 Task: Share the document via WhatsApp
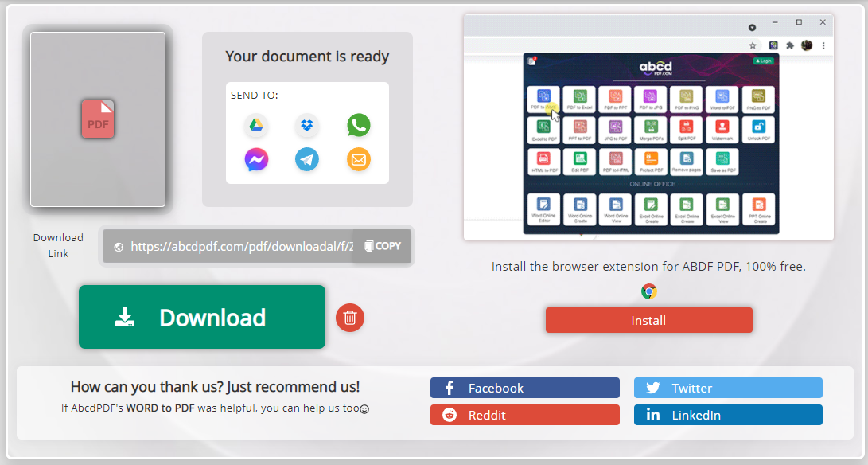tap(359, 125)
